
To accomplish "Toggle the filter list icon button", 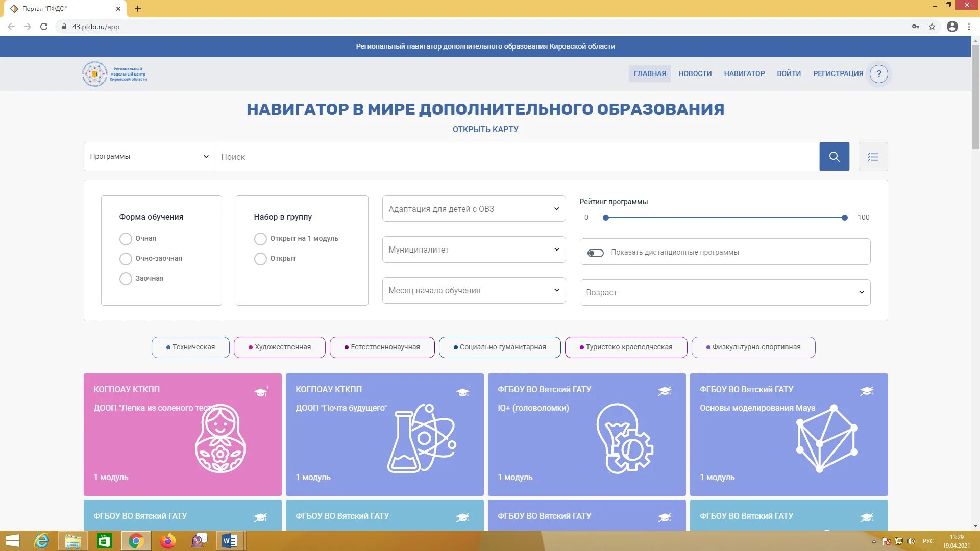I will pos(873,157).
